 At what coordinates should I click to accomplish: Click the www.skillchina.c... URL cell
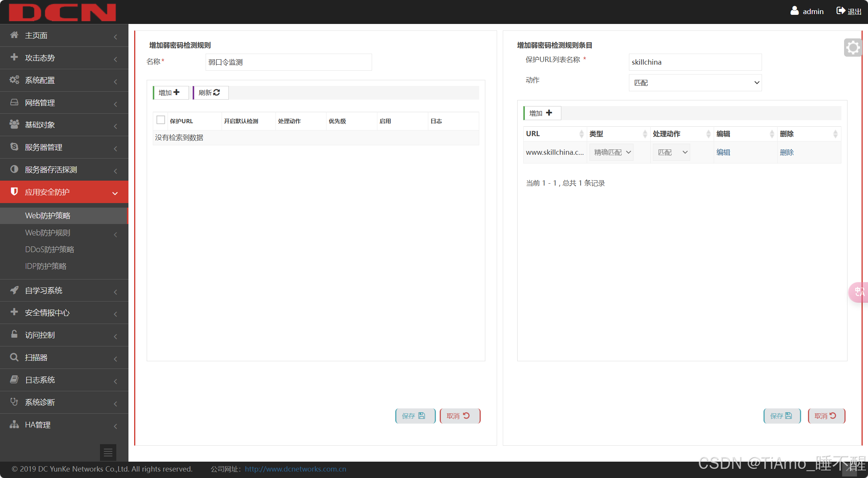(x=555, y=152)
